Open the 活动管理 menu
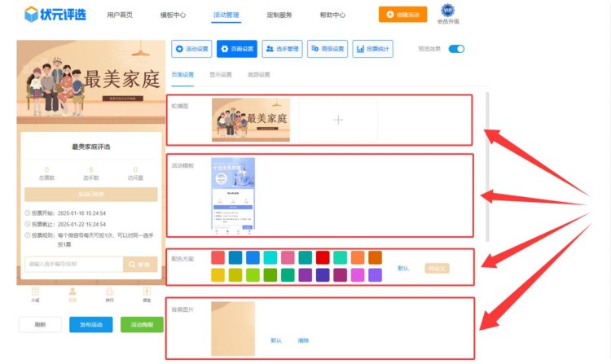611x364 pixels. (226, 15)
